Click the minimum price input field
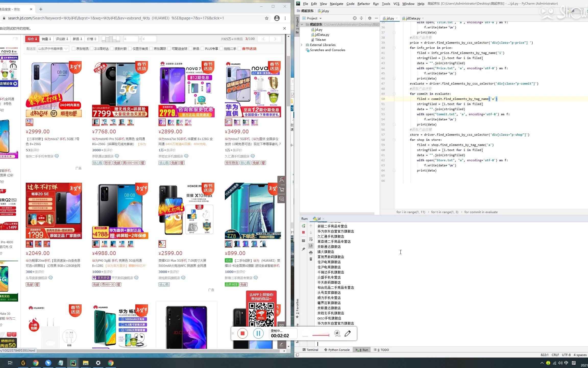This screenshot has width=588, height=368. click(131, 39)
